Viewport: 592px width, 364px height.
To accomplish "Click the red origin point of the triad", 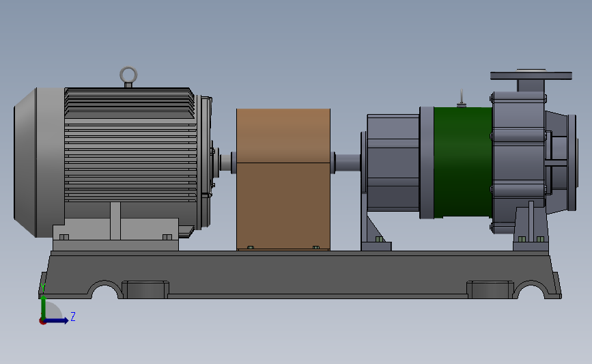I will (x=42, y=322).
